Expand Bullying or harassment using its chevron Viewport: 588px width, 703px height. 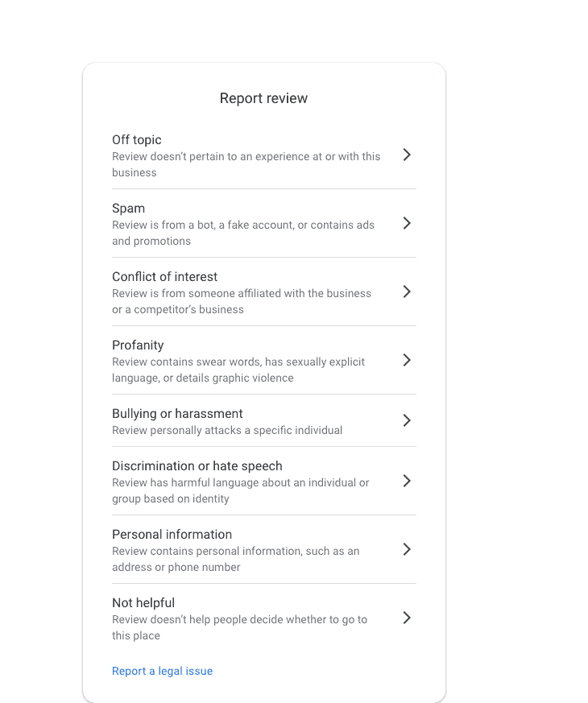(407, 420)
